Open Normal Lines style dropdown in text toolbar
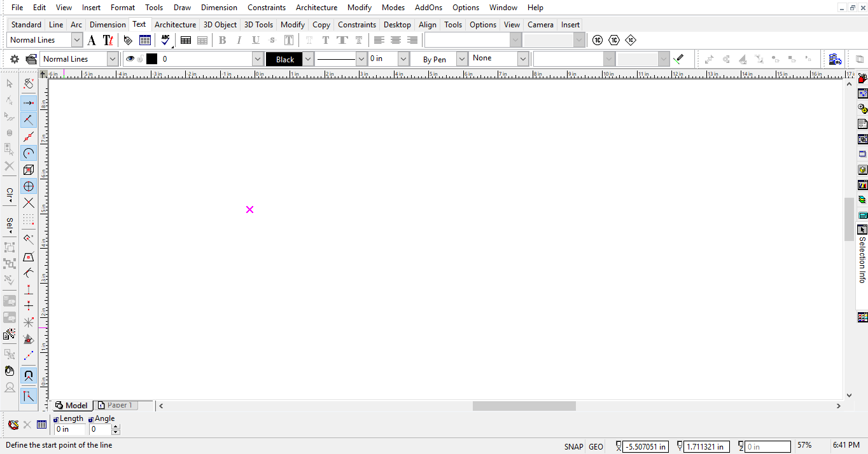 click(x=77, y=40)
